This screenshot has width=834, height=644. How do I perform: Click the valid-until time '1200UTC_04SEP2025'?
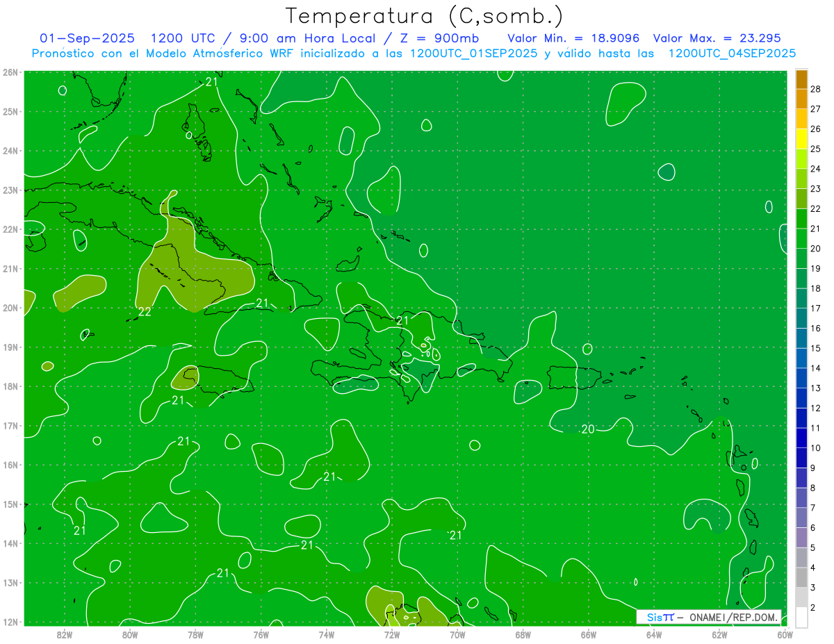732,53
